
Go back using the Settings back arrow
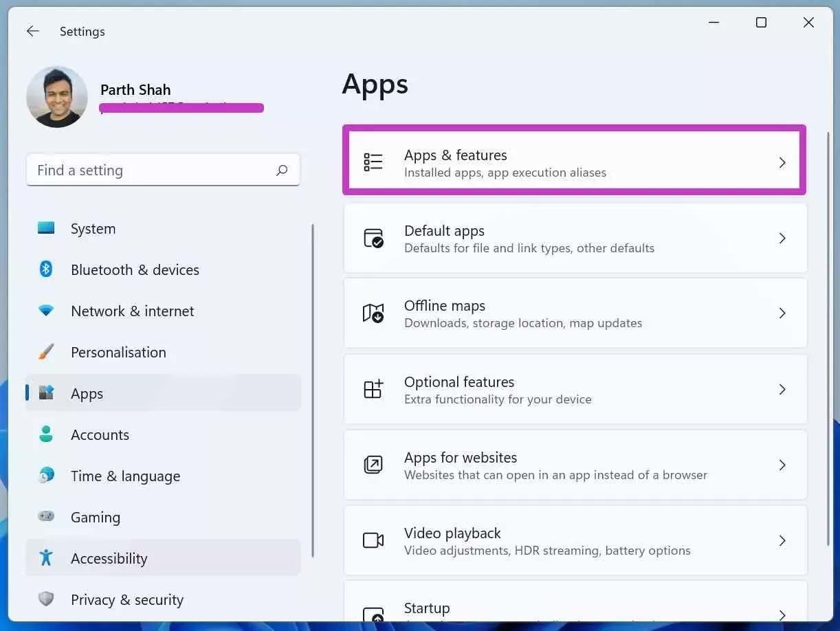tap(32, 31)
